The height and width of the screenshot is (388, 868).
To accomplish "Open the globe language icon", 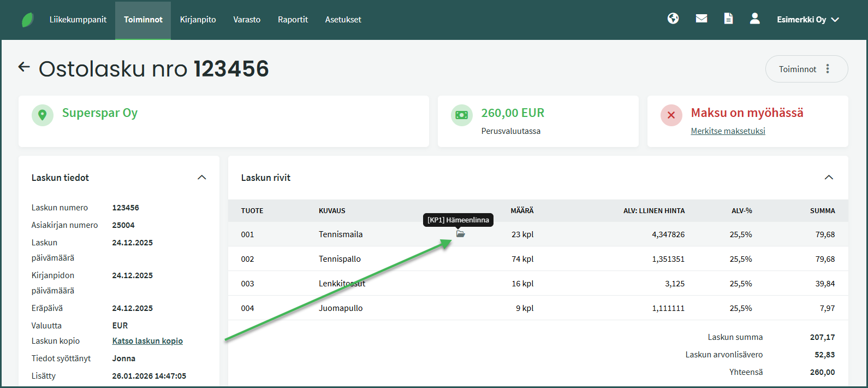I will click(x=673, y=19).
